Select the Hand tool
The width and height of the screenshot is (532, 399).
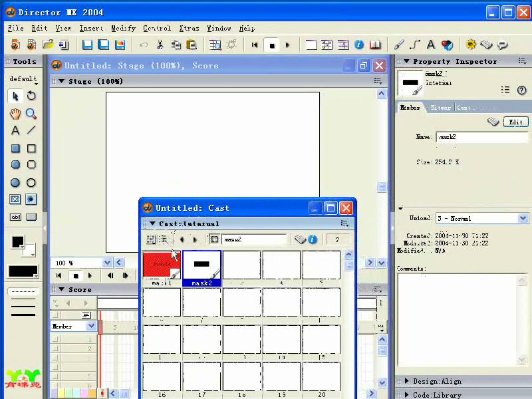pos(15,114)
